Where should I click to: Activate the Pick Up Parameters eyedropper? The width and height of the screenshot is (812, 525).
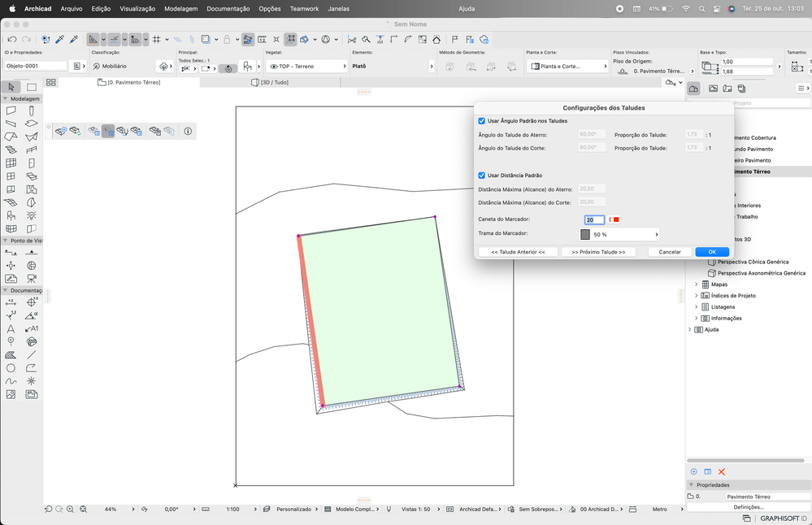point(60,39)
